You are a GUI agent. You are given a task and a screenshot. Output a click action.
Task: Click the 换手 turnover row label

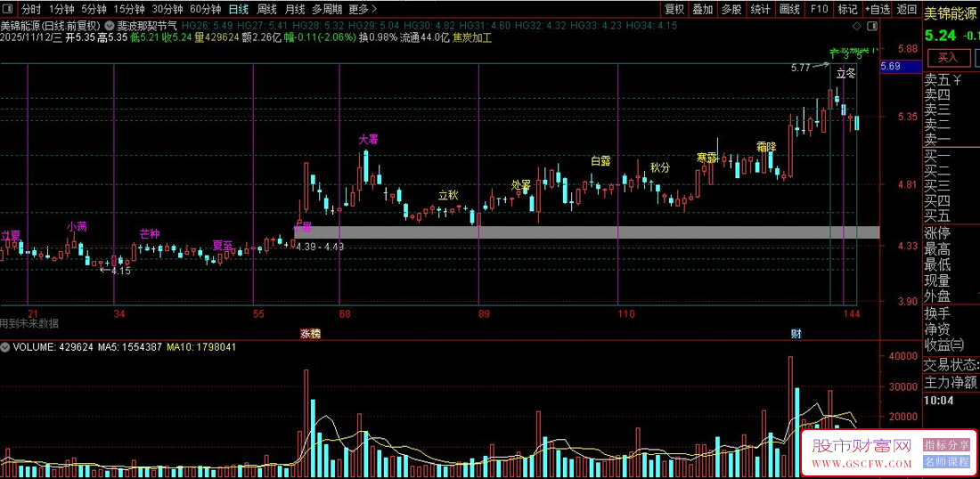point(937,313)
